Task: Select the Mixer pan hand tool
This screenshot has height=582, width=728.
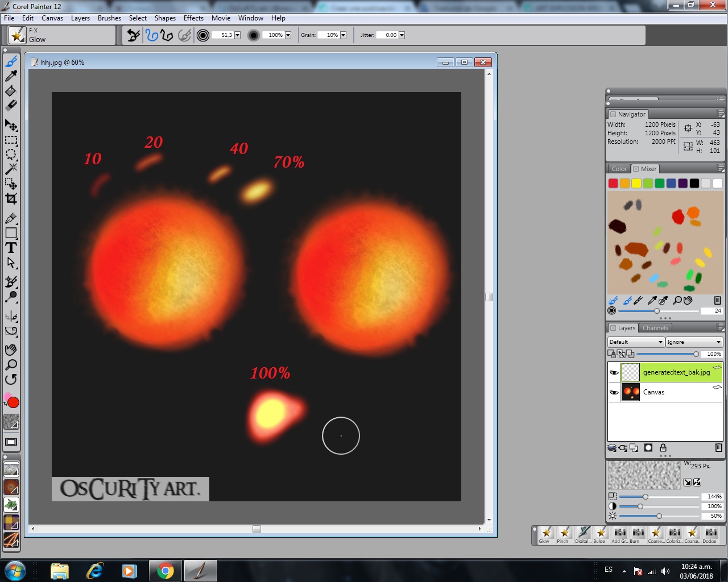Action: 688,300
